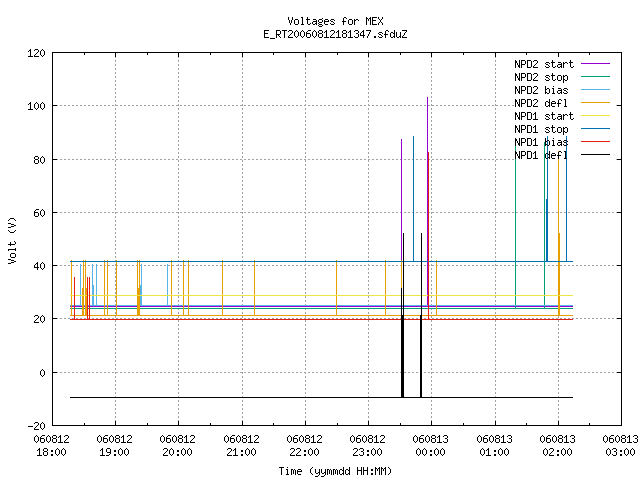Click the chart title "Voltages for MEX"
This screenshot has height=480, width=640.
(335, 21)
